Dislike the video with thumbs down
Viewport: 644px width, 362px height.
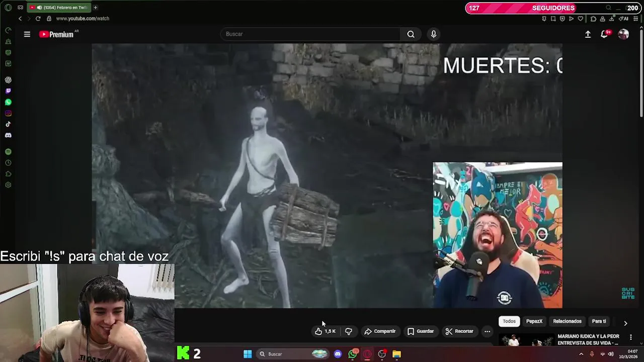pyautogui.click(x=349, y=331)
